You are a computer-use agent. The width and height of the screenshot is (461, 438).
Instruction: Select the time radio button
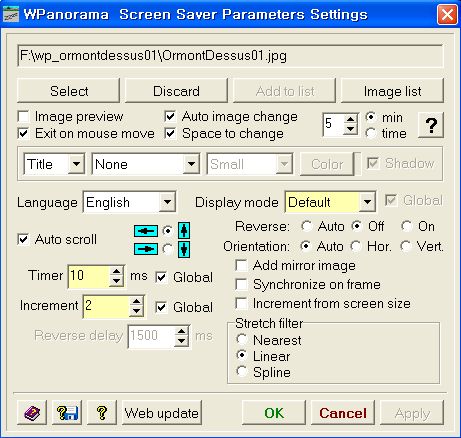(x=371, y=133)
